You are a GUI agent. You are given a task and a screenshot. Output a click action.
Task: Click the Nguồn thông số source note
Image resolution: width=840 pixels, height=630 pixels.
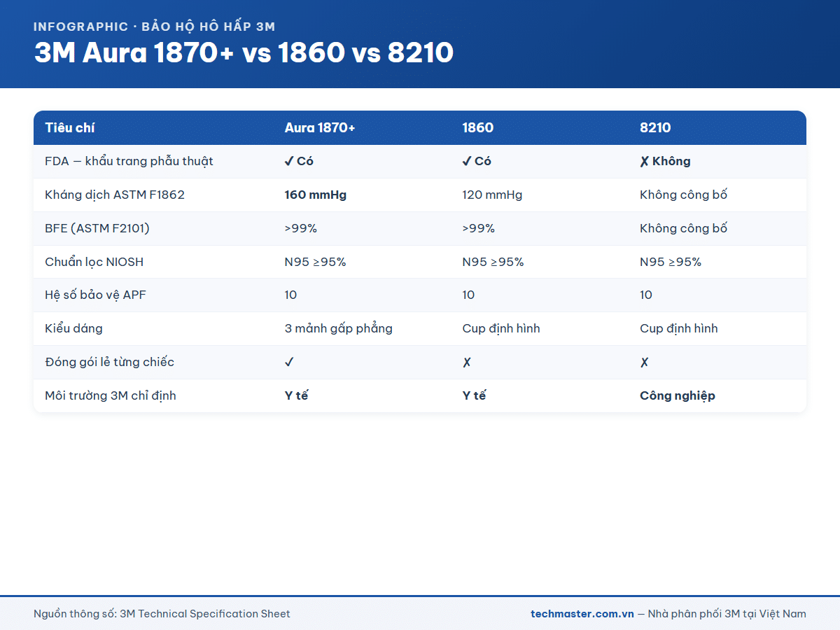coord(162,614)
